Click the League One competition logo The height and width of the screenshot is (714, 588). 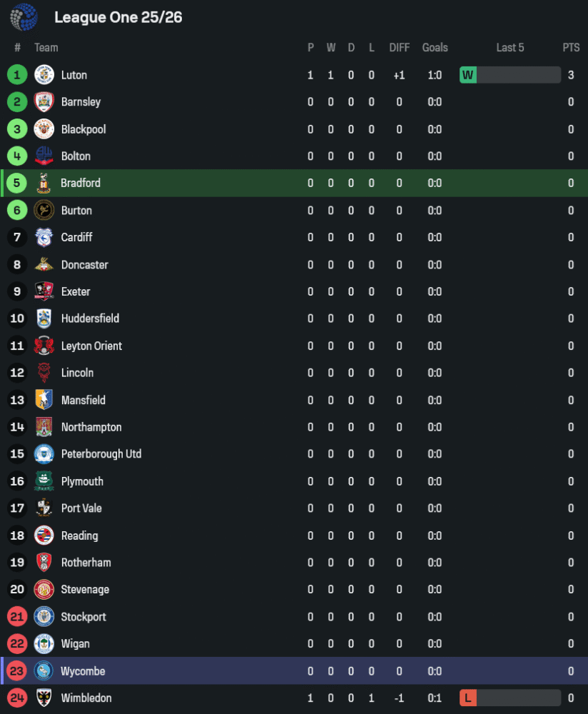click(x=24, y=17)
